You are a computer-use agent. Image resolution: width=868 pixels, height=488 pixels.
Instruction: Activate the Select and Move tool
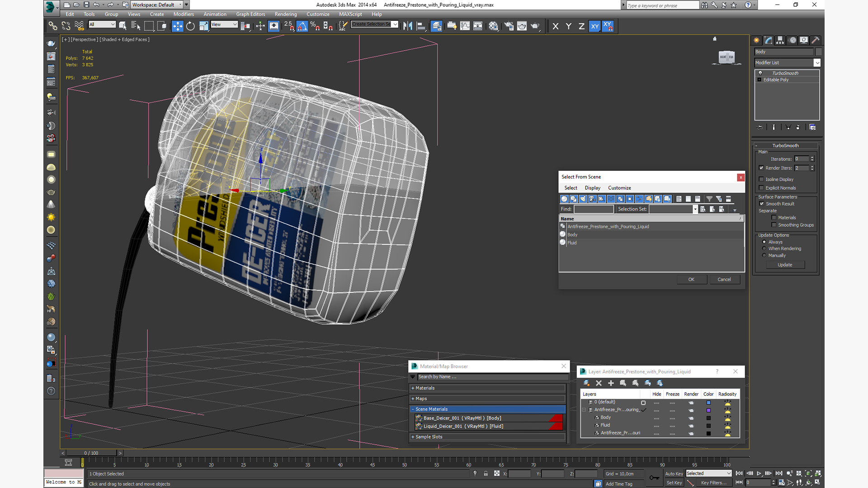tap(178, 26)
